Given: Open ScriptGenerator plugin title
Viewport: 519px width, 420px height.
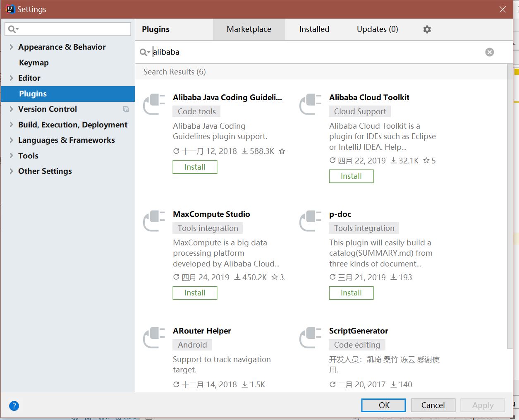Looking at the screenshot, I should 359,331.
